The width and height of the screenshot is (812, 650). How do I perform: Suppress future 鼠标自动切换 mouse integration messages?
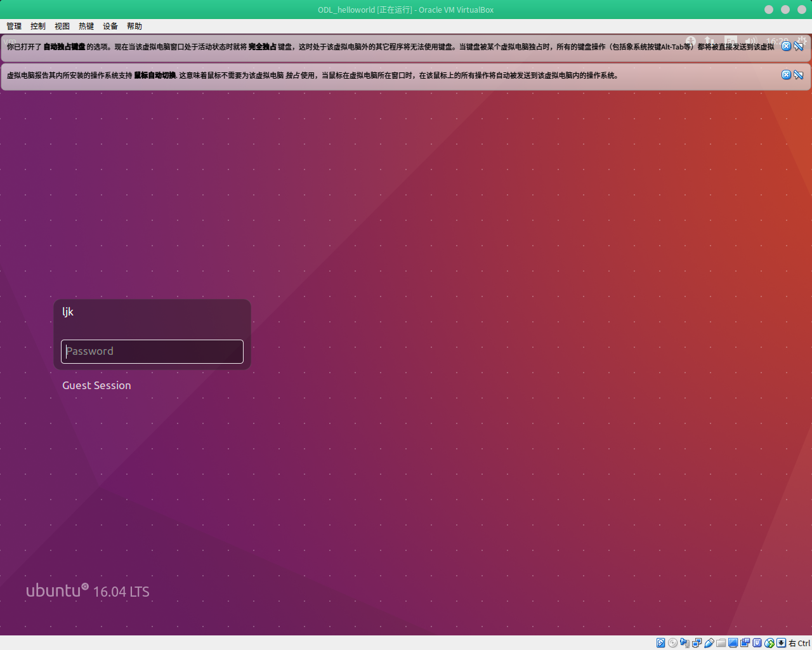click(799, 75)
